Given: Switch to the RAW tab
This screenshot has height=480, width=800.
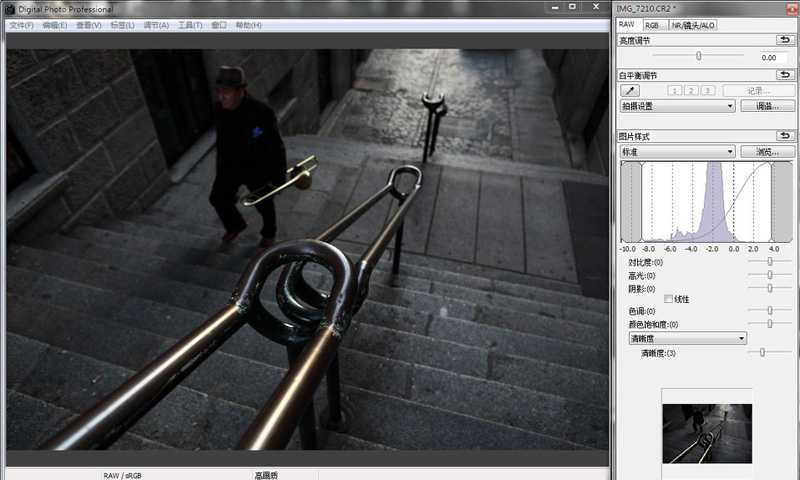Looking at the screenshot, I should [x=627, y=24].
